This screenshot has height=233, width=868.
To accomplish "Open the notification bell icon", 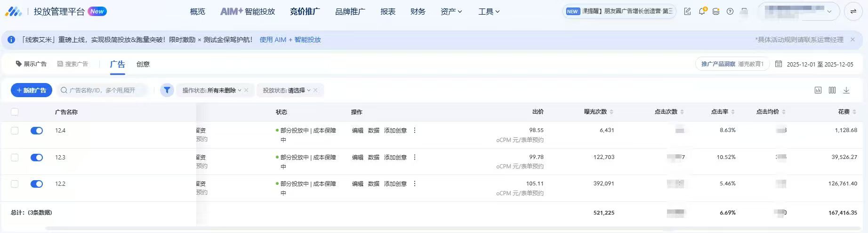I will point(701,11).
